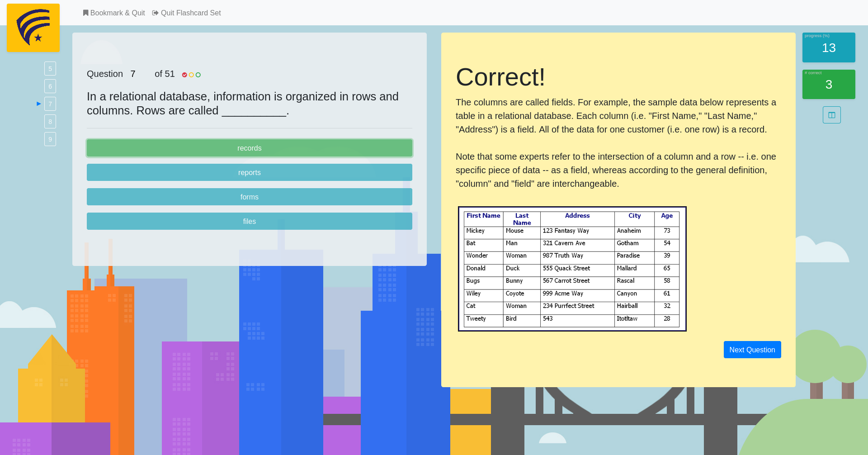Click the 'Age' column header
The image size is (868, 455).
[x=667, y=216]
